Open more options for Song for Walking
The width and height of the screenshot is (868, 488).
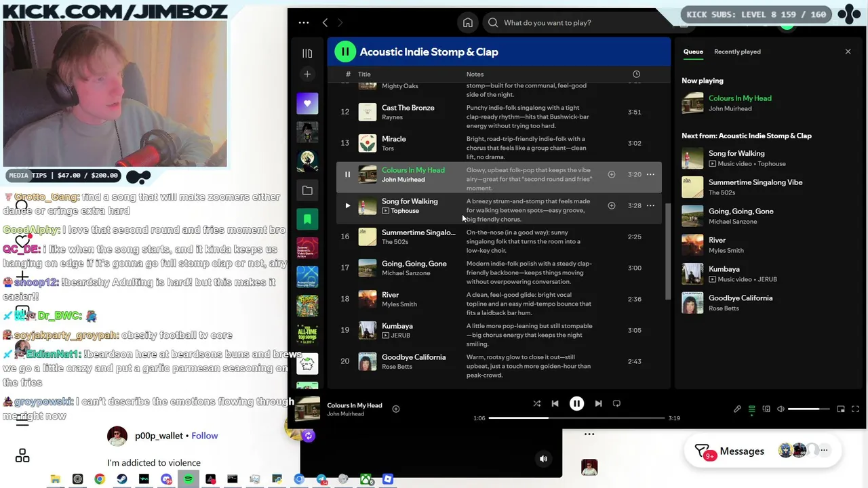tap(650, 205)
